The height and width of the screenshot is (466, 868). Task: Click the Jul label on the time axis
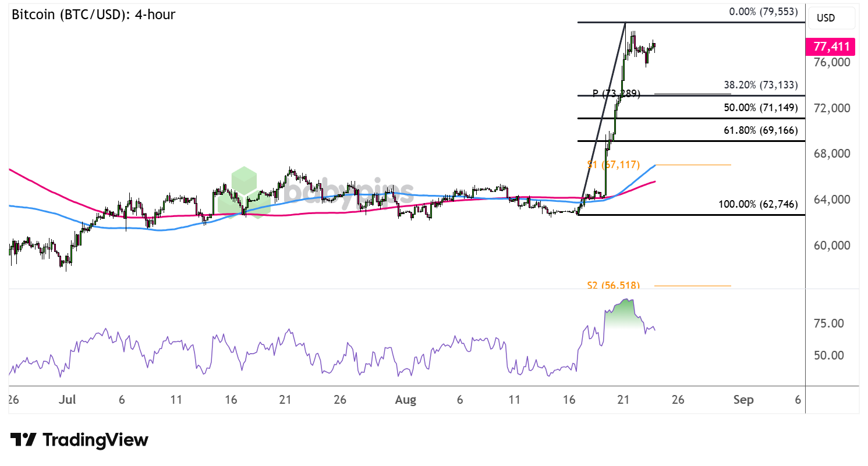pyautogui.click(x=68, y=400)
